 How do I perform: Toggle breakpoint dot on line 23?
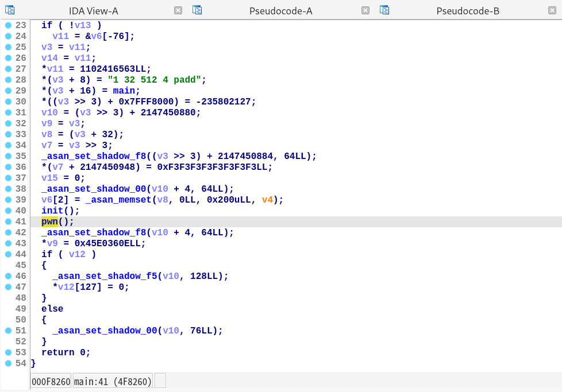click(x=8, y=25)
